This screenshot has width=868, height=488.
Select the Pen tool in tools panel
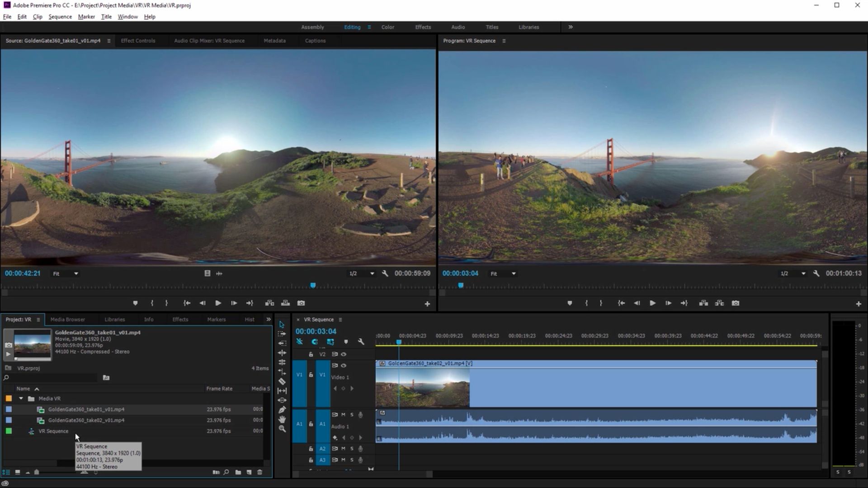pos(282,410)
